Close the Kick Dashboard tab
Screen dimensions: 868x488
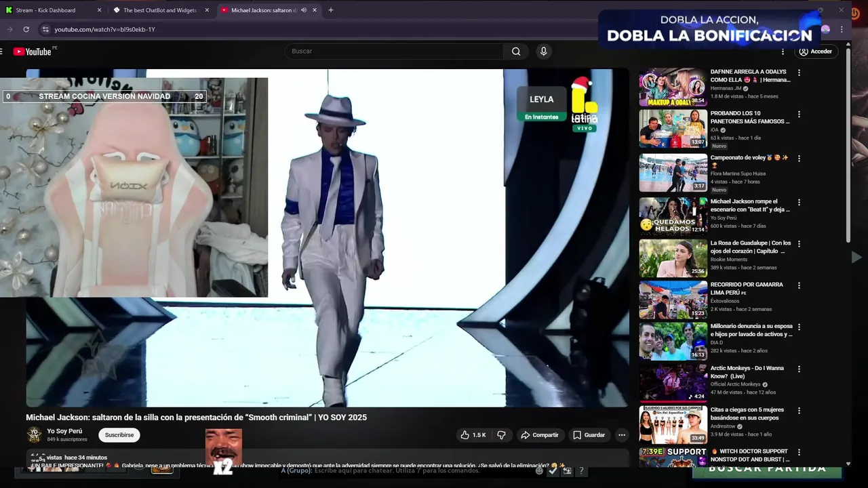(x=100, y=10)
